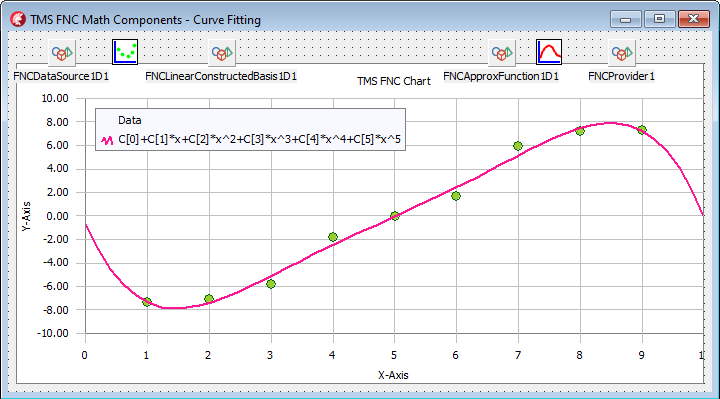Select the red curve approximation function icon
The height and width of the screenshot is (399, 720).
[549, 52]
